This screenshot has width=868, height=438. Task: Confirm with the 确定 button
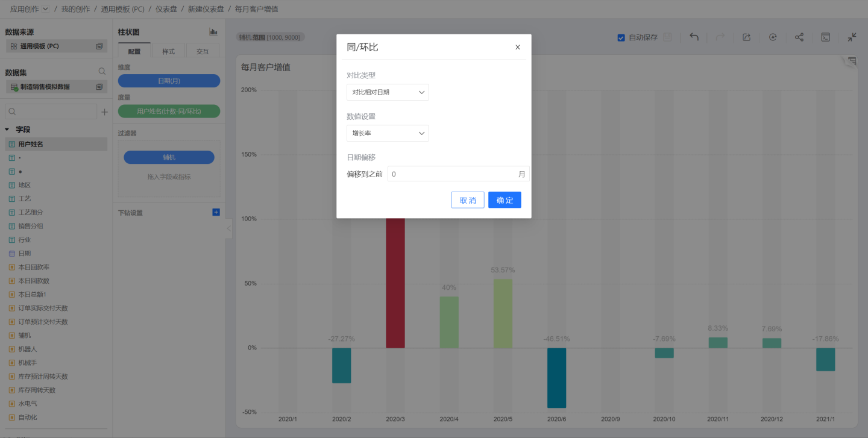click(504, 200)
